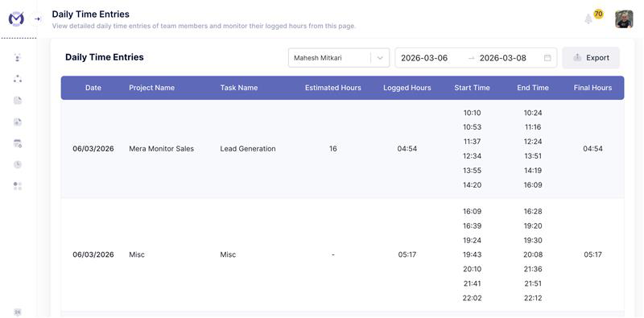644x318 pixels.
Task: Select the Mahesh Mitkari team member combo box
Action: click(339, 58)
